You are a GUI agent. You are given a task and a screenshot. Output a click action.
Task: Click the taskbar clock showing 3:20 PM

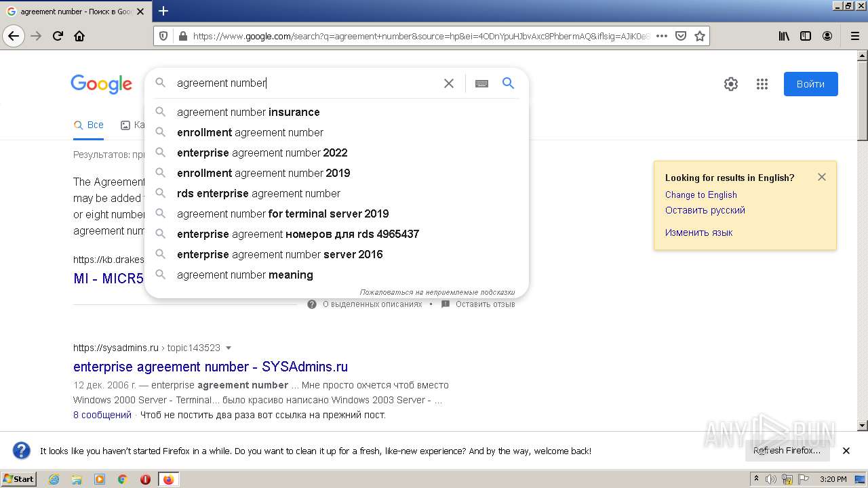[x=833, y=479]
